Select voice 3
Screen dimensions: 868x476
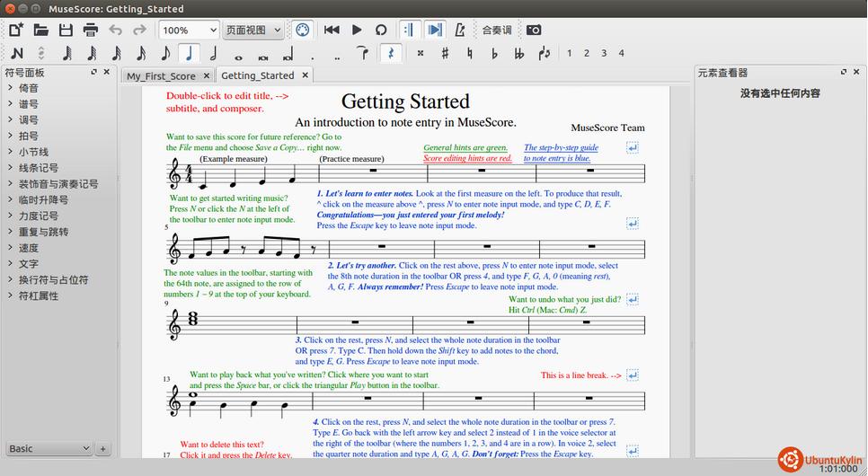[604, 53]
